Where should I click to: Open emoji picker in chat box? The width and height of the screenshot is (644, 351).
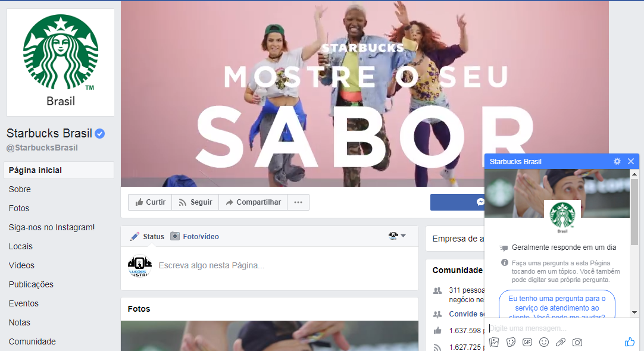544,342
